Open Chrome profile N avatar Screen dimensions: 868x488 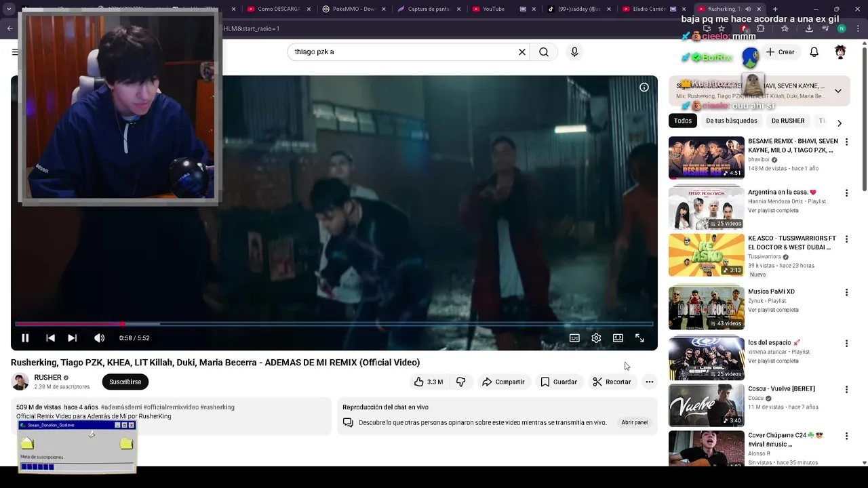click(x=842, y=28)
